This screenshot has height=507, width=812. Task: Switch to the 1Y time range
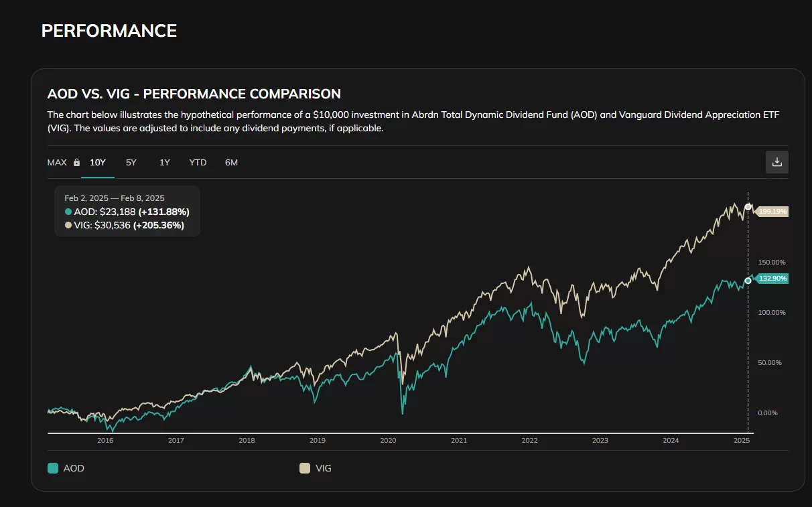[165, 163]
